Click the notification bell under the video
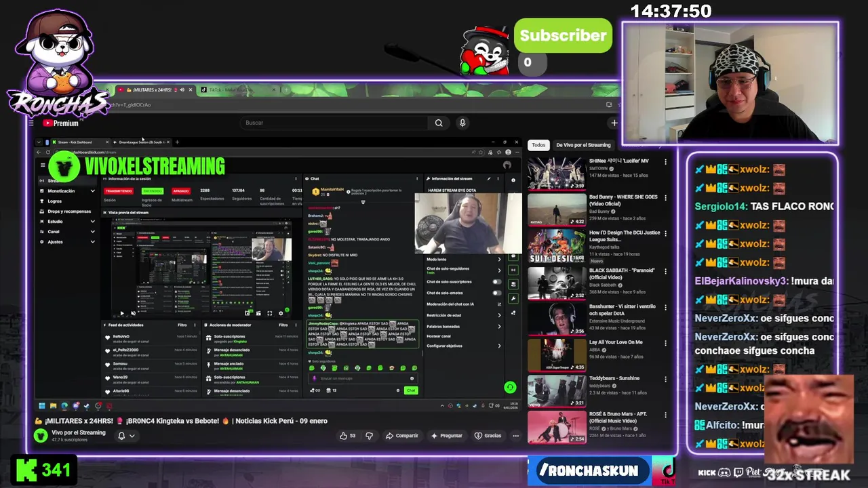Screen dimensions: 868x488 (x=121, y=436)
